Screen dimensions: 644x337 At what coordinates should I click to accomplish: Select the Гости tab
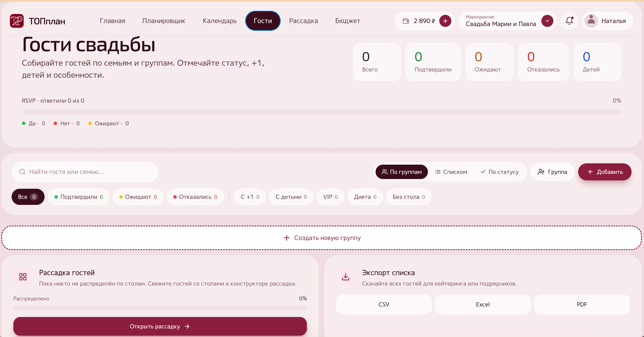click(263, 21)
